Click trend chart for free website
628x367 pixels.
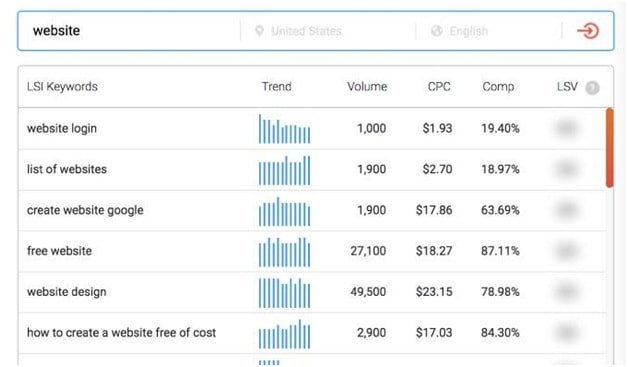pyautogui.click(x=284, y=252)
